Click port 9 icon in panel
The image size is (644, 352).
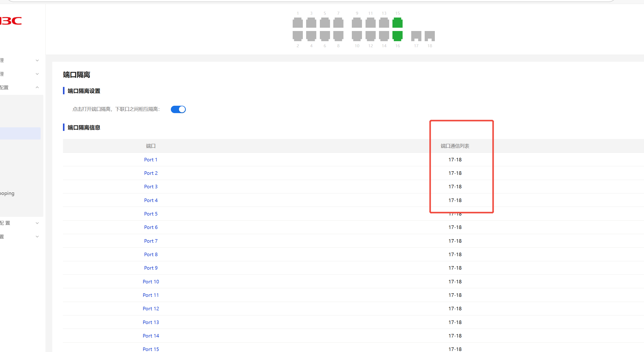click(x=357, y=23)
